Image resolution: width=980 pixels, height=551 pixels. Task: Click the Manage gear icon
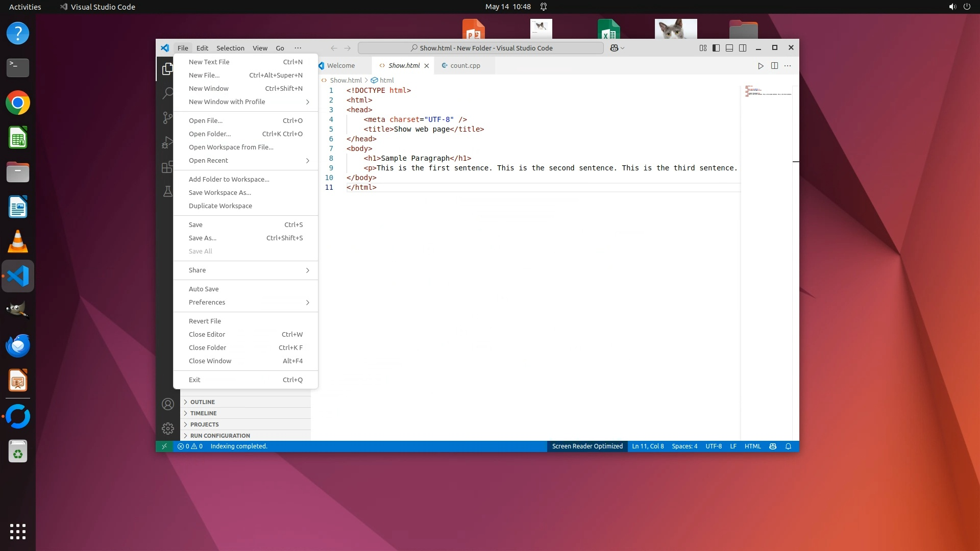[x=167, y=429]
